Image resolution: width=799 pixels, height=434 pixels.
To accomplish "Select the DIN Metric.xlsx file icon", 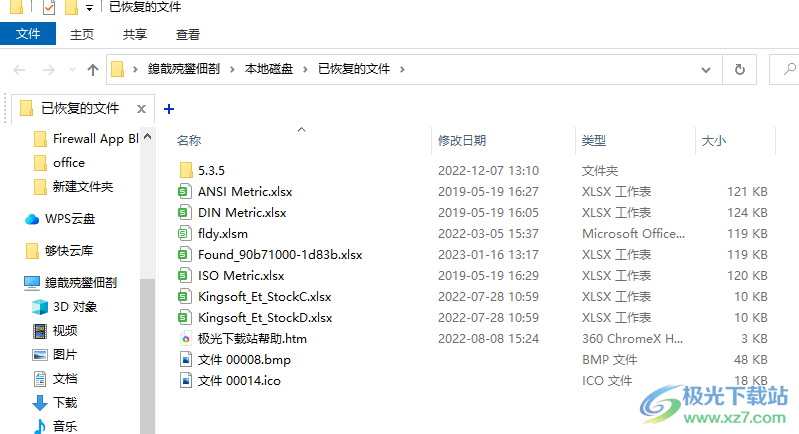I will point(184,213).
